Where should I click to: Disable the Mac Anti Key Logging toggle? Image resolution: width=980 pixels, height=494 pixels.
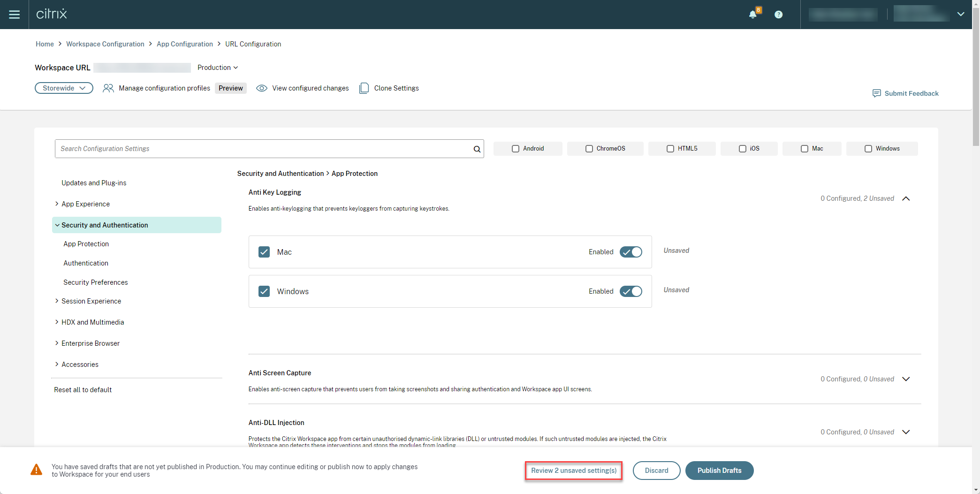[631, 252]
